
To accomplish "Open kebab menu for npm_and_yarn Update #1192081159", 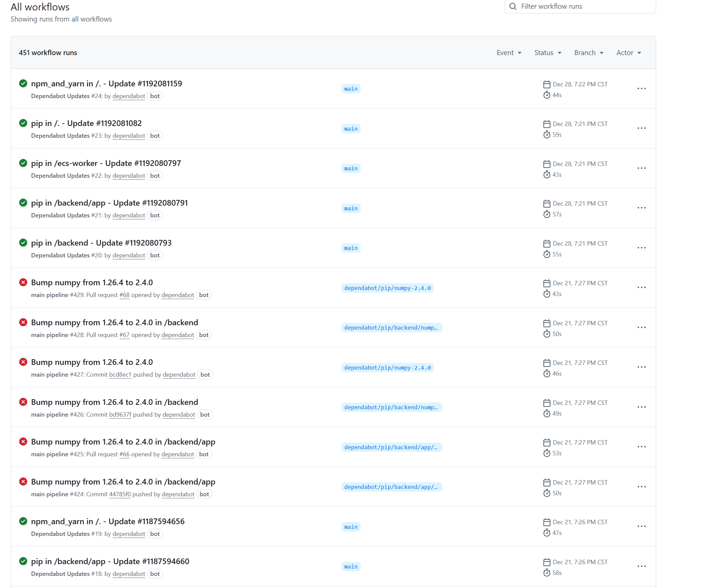I will tap(641, 89).
